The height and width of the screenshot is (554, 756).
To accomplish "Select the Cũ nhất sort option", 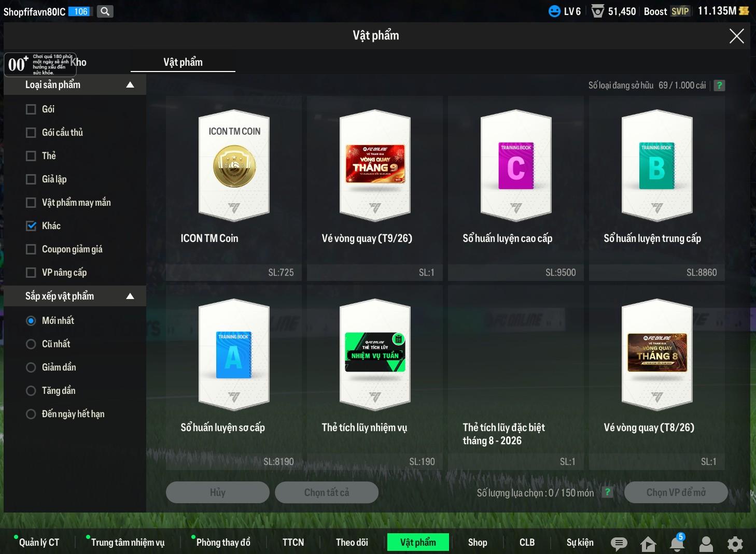I will click(31, 344).
